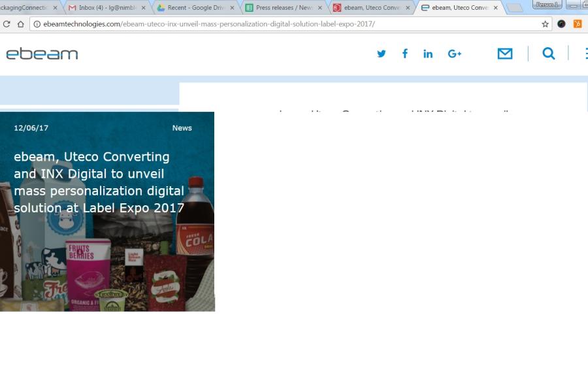Switch to Recent - Google Drive tab
Viewport: 588px width, 366px height.
pos(195,7)
